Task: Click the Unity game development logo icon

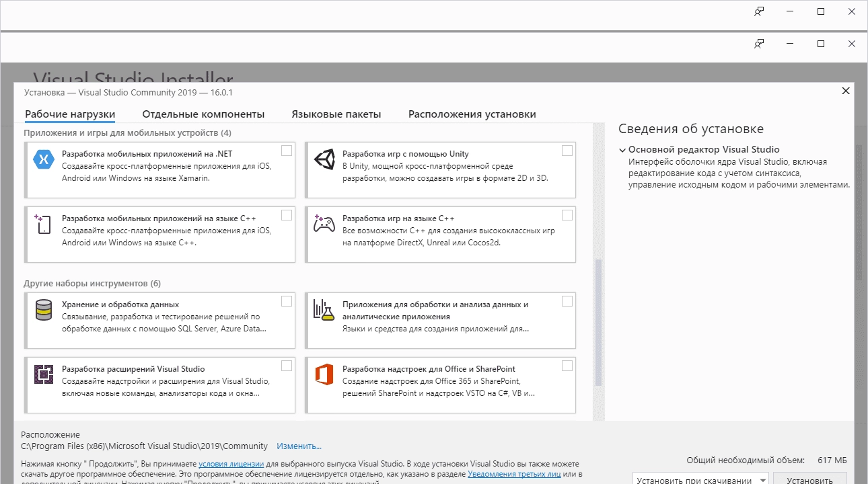Action: click(324, 159)
